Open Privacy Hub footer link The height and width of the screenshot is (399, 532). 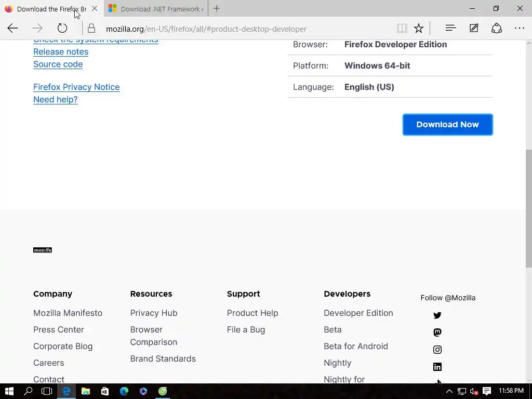click(x=154, y=313)
